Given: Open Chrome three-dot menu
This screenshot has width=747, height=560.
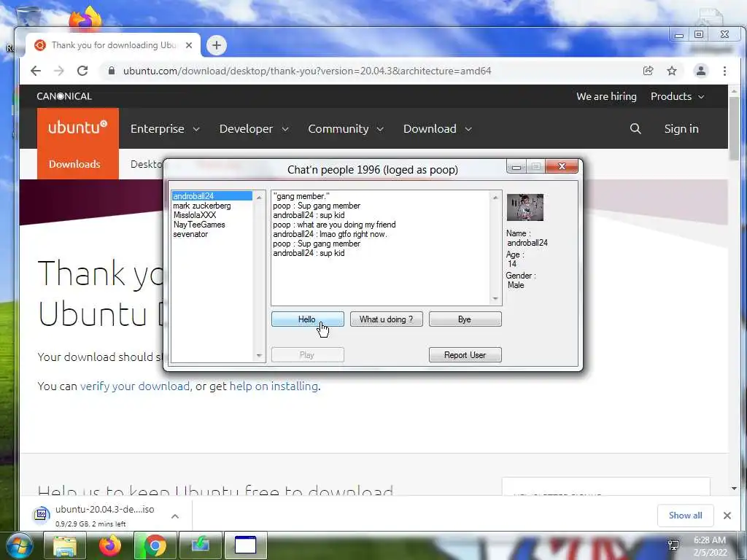Looking at the screenshot, I should (x=724, y=71).
